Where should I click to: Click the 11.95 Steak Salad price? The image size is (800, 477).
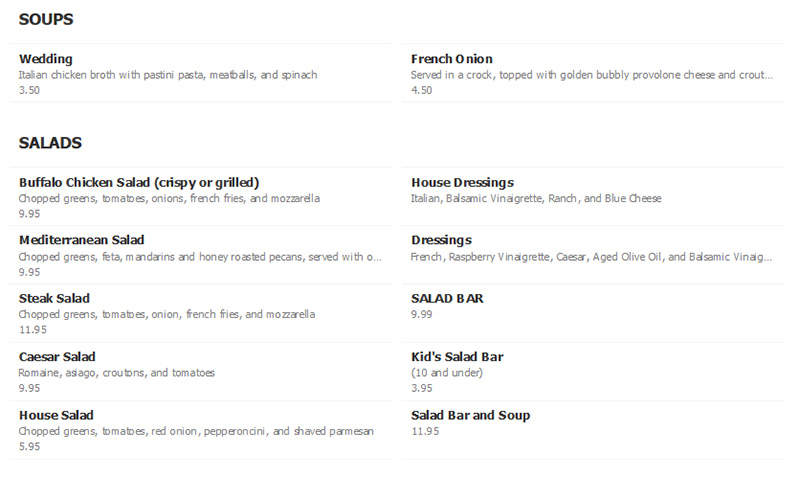pos(33,330)
